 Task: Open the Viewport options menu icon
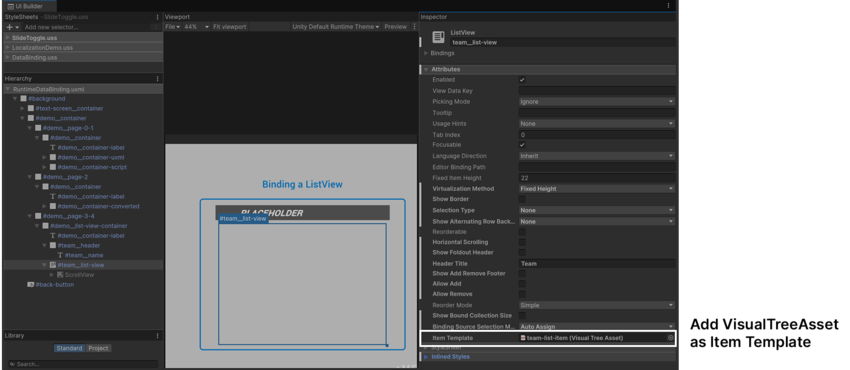click(415, 27)
